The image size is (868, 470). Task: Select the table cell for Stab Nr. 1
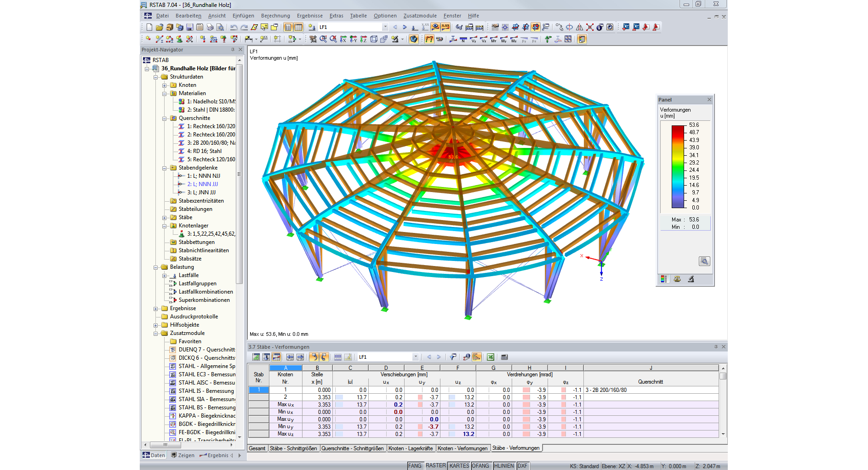pos(259,390)
